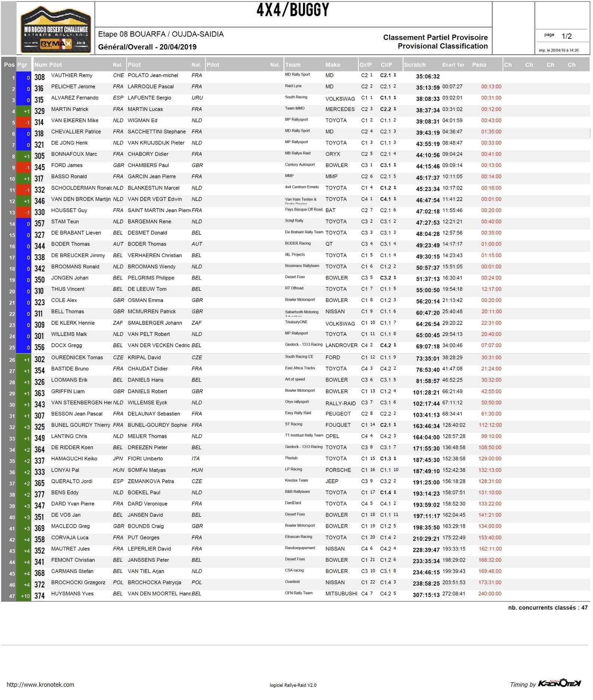Click the 'Gr/P' column header

click(365, 65)
